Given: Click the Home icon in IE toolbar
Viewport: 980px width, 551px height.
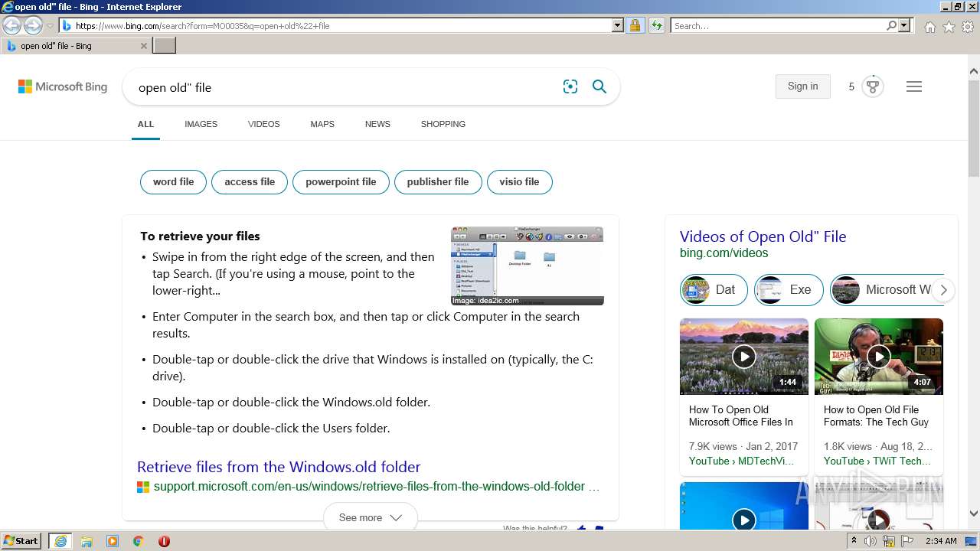Looking at the screenshot, I should [929, 27].
